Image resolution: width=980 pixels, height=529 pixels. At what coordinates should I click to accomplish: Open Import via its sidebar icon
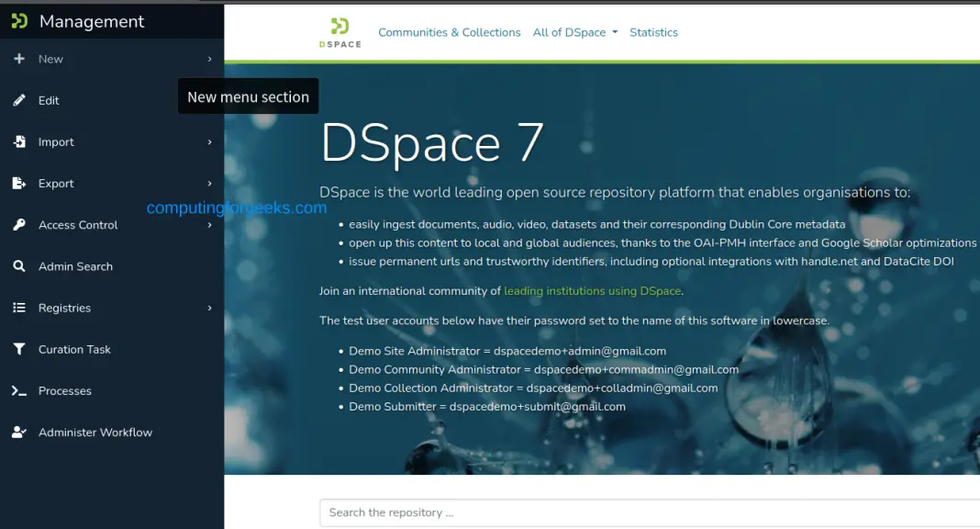(20, 141)
